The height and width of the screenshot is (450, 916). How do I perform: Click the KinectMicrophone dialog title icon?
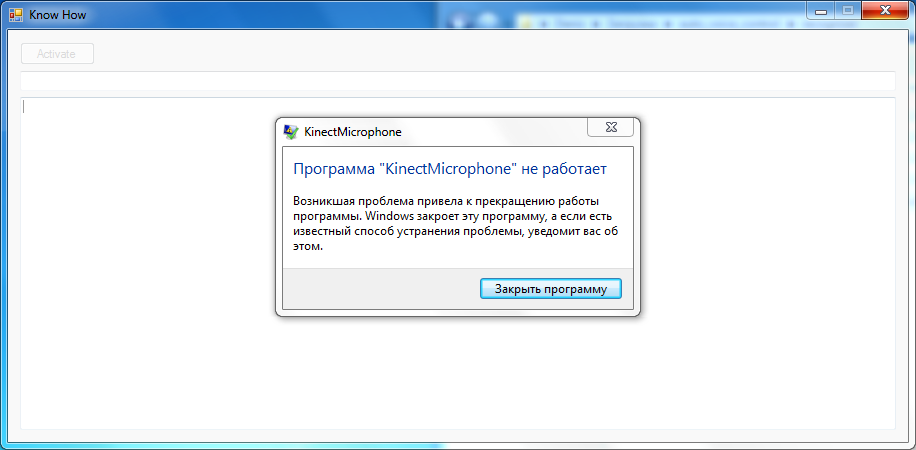[290, 132]
